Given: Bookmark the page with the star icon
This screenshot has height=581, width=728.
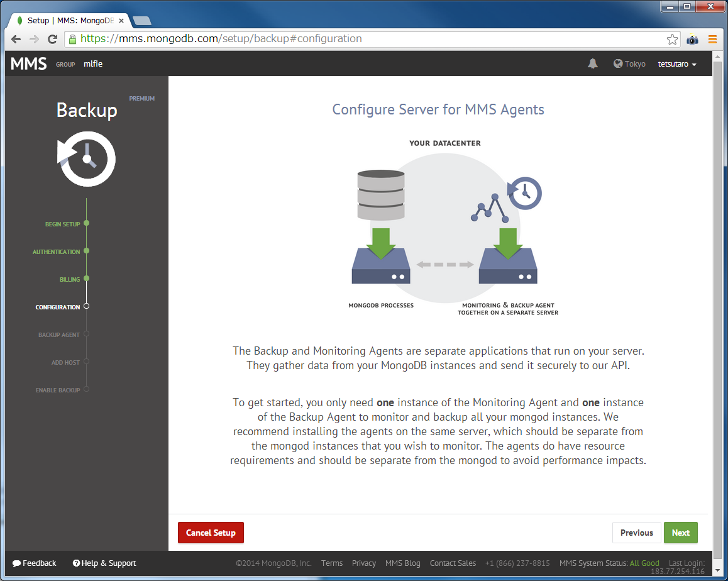Looking at the screenshot, I should pos(673,38).
